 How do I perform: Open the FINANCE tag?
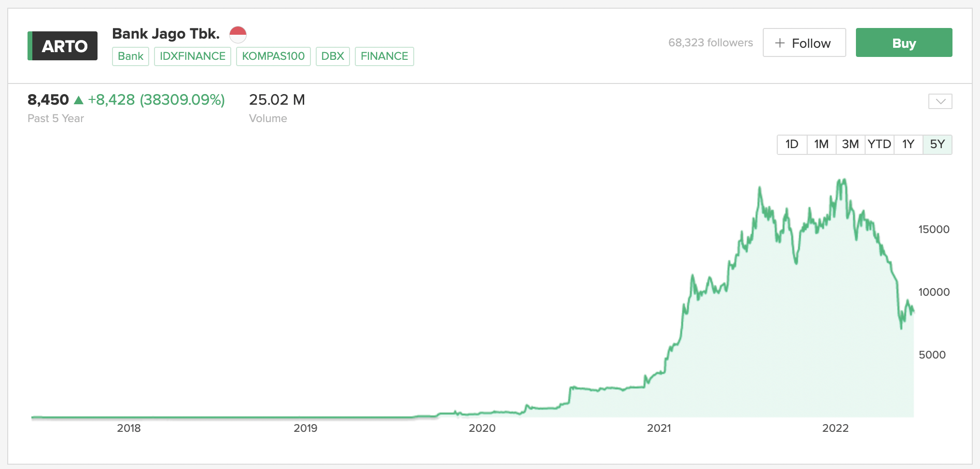pyautogui.click(x=384, y=56)
